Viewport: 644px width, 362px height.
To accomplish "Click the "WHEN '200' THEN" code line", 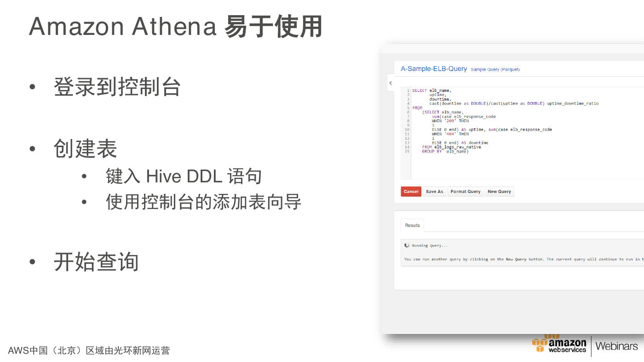I will tap(450, 121).
